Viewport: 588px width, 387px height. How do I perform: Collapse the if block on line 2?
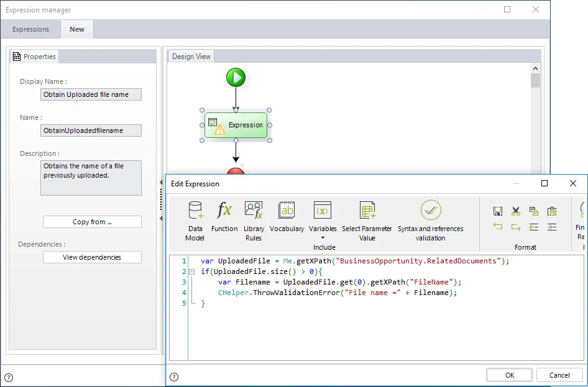pos(191,271)
